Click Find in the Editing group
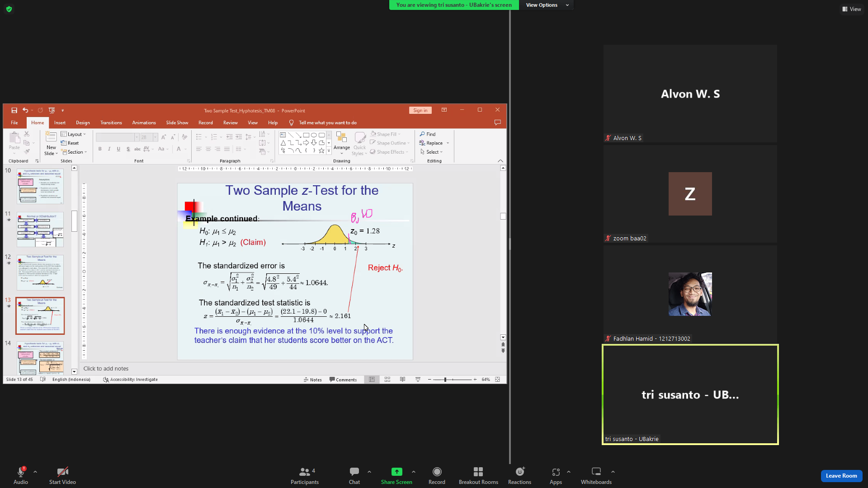868x488 pixels. pyautogui.click(x=428, y=134)
